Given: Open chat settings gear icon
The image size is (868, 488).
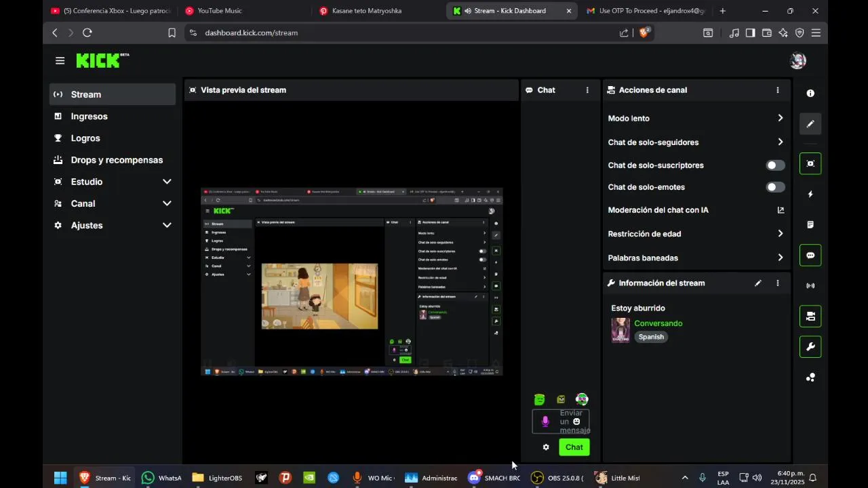Looking at the screenshot, I should (546, 447).
